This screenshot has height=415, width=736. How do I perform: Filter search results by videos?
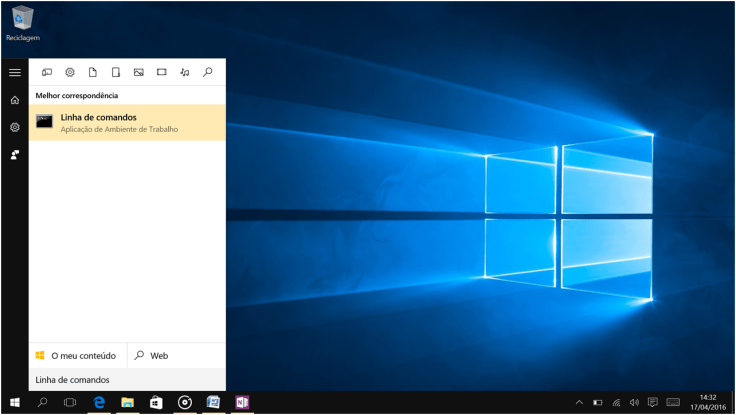pyautogui.click(x=162, y=72)
